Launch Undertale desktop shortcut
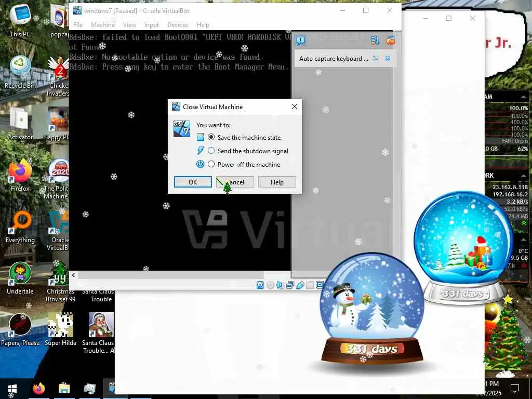This screenshot has height=399, width=532. pyautogui.click(x=20, y=278)
